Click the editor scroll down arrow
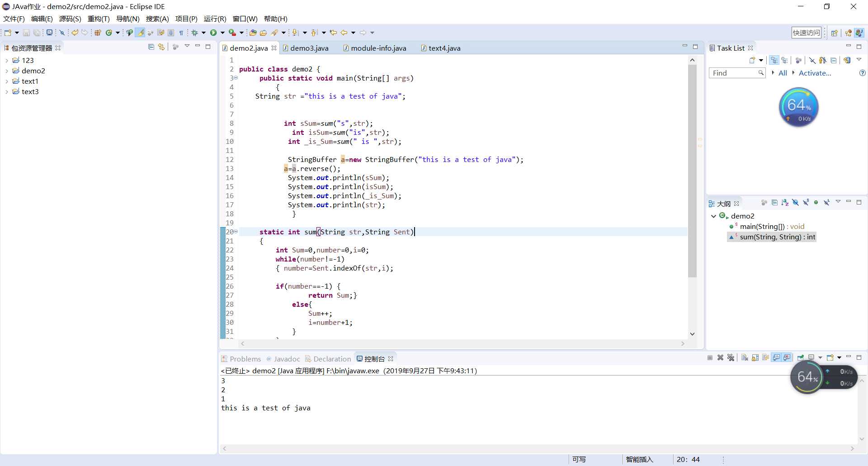 click(x=692, y=334)
